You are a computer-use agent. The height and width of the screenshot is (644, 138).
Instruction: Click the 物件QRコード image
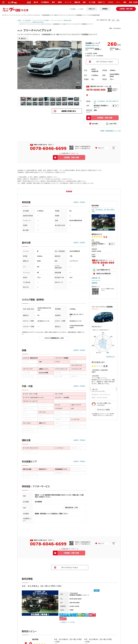pyautogui.click(x=95, y=291)
